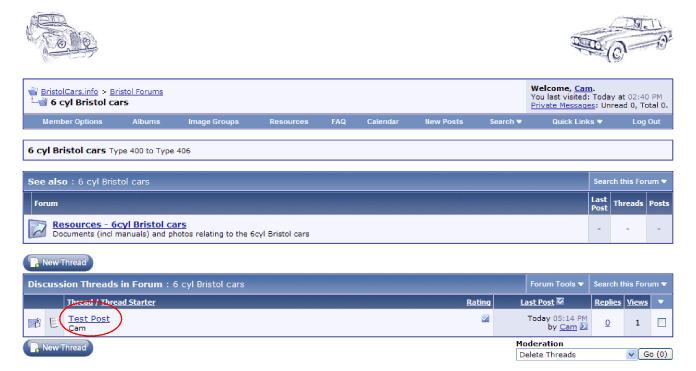The width and height of the screenshot is (696, 371).
Task: Click the upper New Thread button
Action: click(x=58, y=263)
